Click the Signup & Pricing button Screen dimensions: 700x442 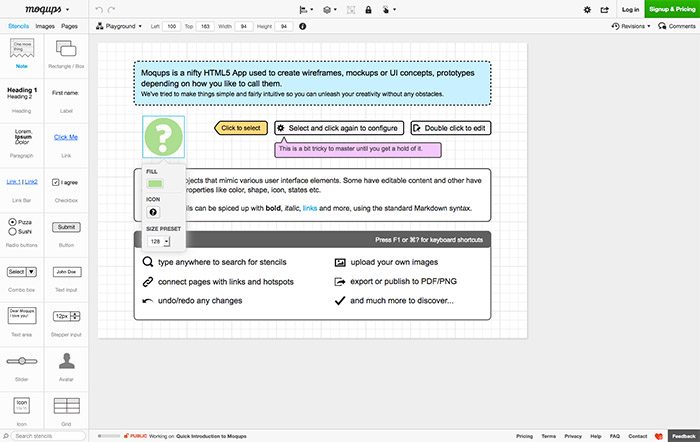673,9
